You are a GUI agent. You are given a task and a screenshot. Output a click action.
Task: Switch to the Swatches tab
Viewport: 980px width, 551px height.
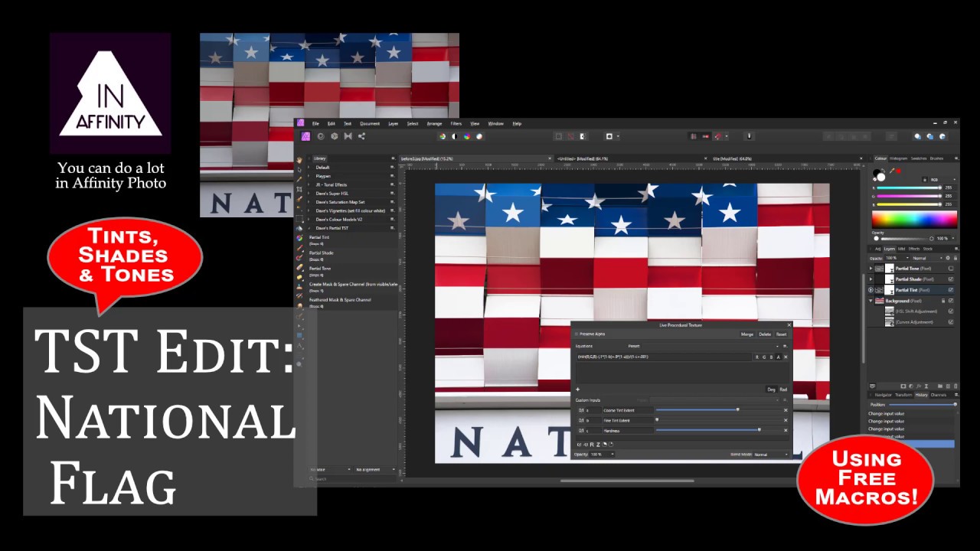(x=919, y=158)
